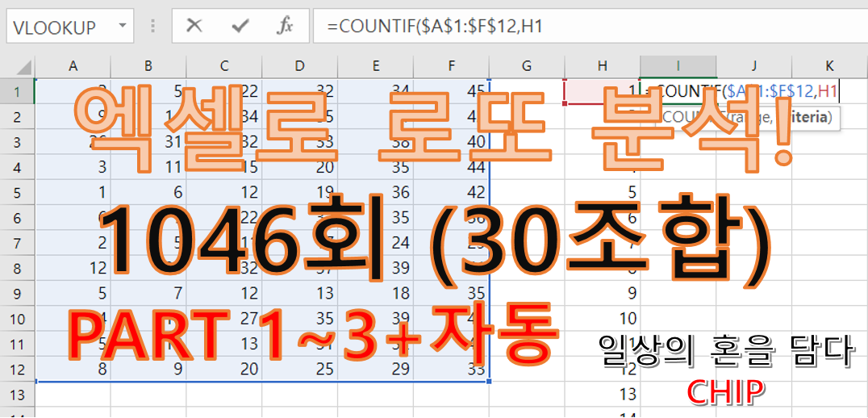Click cell F4 containing 44
This screenshot has width=868, height=418.
pos(451,167)
